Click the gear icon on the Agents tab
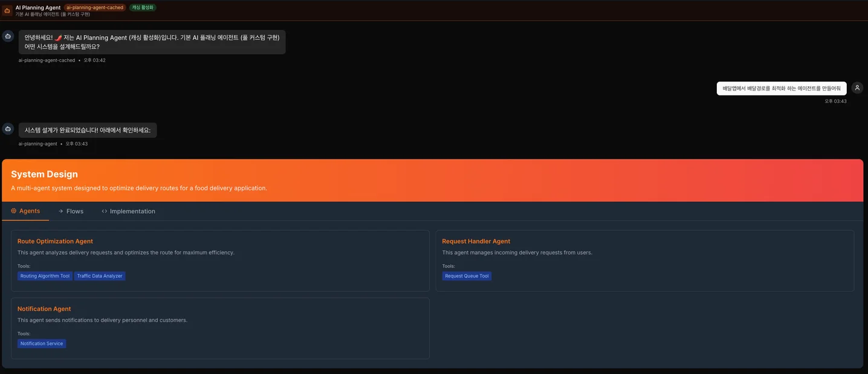 (14, 211)
